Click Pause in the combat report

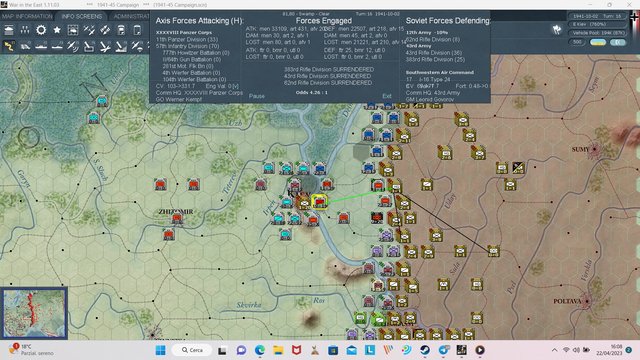257,96
